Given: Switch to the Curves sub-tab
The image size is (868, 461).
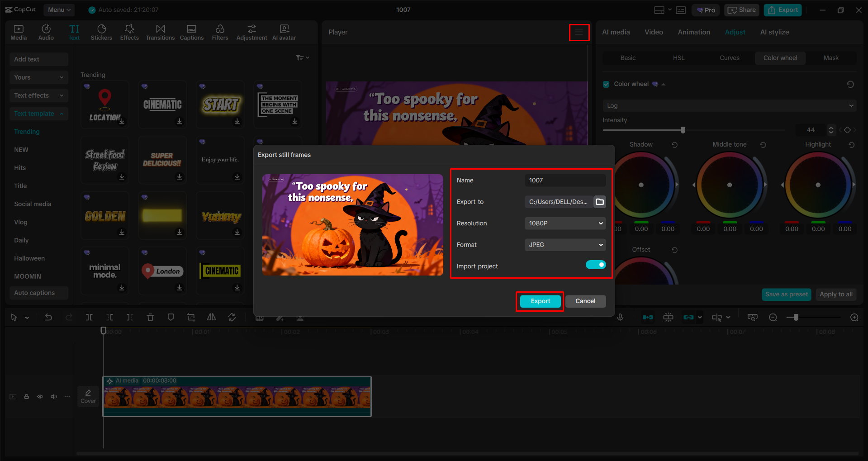Looking at the screenshot, I should tap(730, 58).
